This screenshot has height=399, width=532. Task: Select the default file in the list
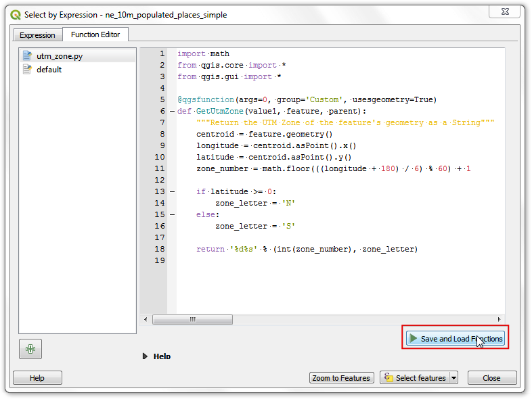(49, 70)
